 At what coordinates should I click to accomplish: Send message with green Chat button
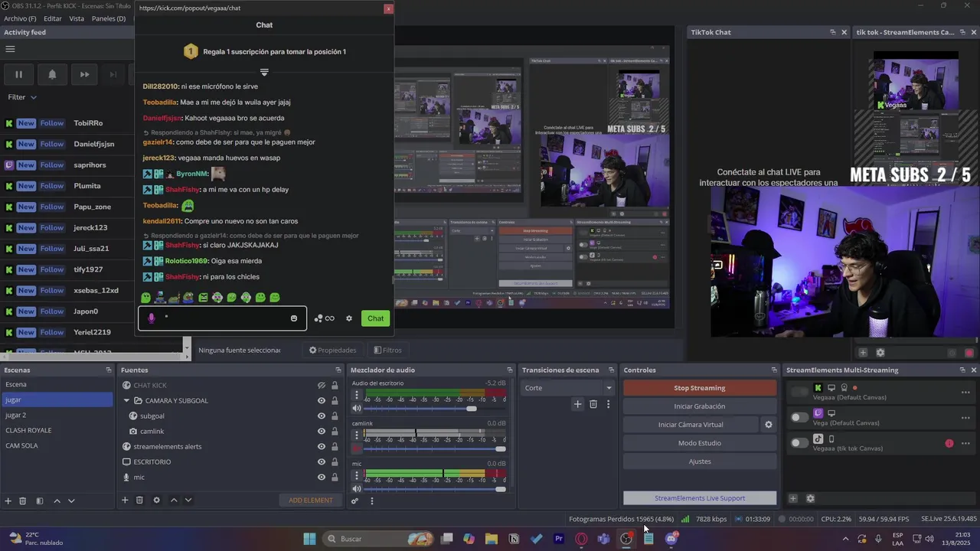pos(375,318)
